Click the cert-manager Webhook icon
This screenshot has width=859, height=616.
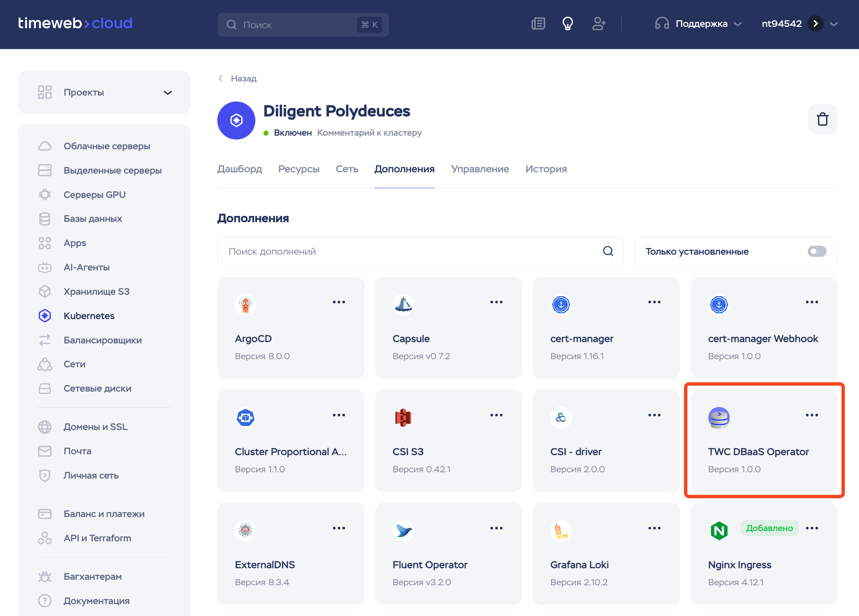[719, 305]
